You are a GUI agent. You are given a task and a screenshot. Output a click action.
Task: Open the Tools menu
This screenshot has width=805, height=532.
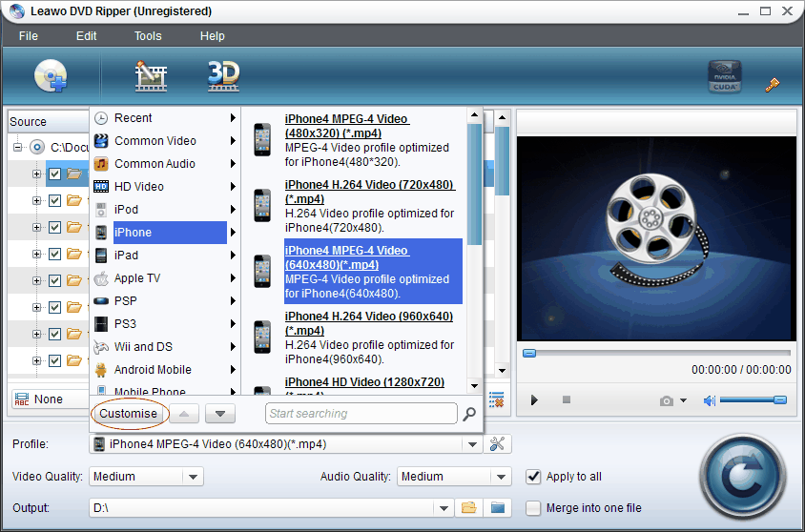coord(148,36)
